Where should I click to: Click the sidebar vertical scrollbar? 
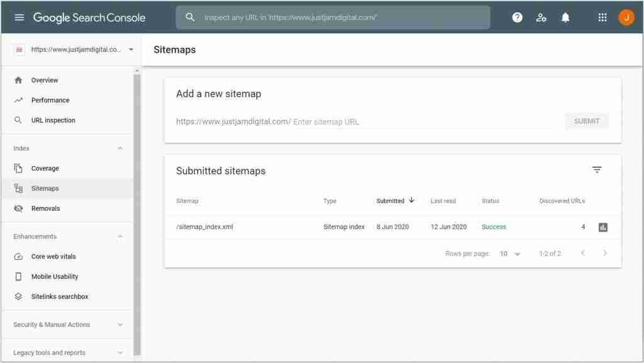tap(137, 213)
